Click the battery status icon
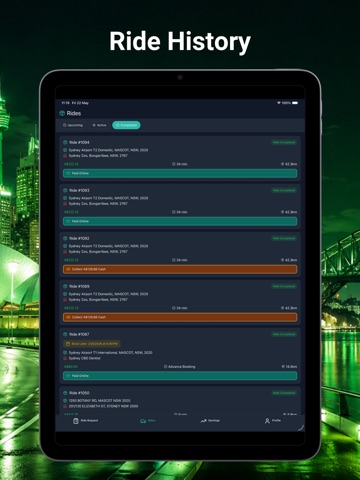Screen dimensions: 360x480 point(295,103)
